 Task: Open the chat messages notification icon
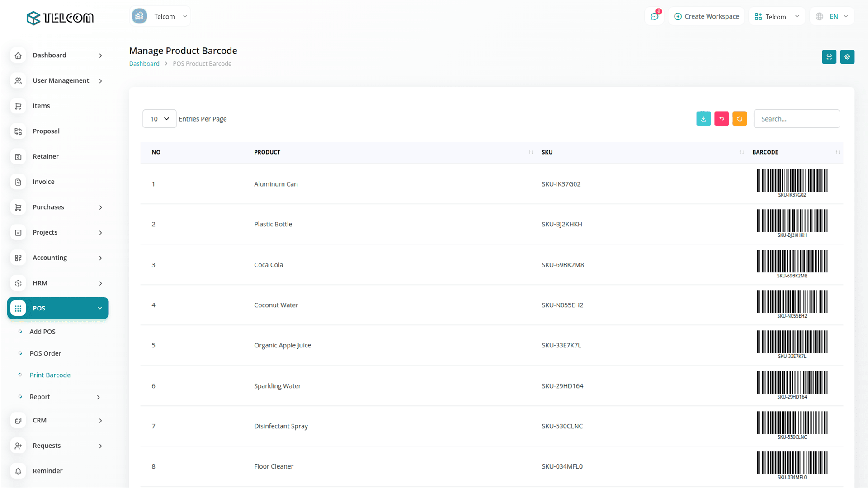(x=654, y=17)
